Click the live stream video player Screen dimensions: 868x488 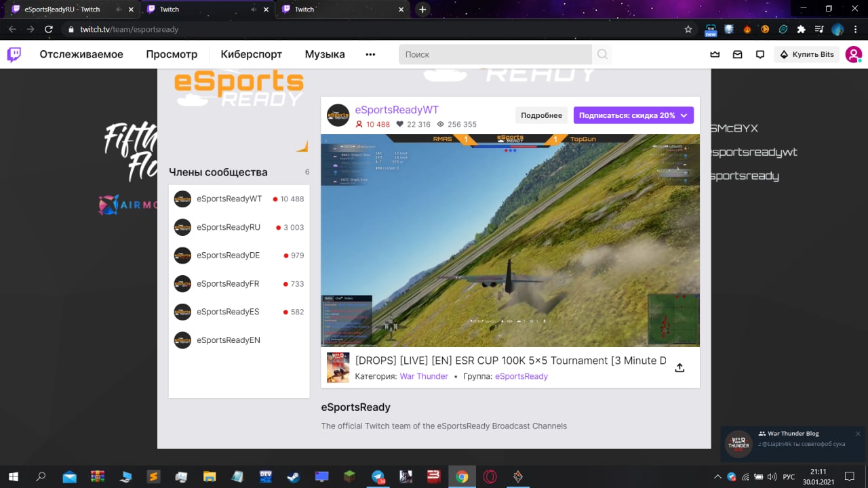[510, 241]
